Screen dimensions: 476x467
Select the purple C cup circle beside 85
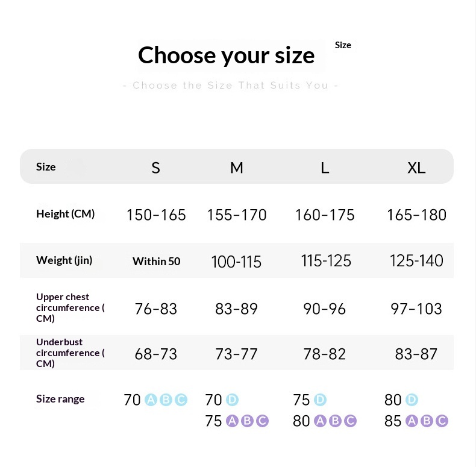coord(442,421)
